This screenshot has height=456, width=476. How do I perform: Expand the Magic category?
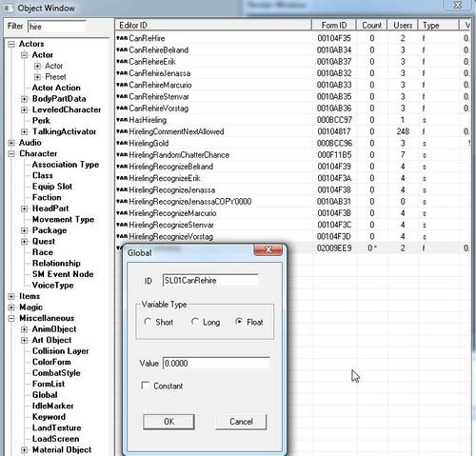11,307
